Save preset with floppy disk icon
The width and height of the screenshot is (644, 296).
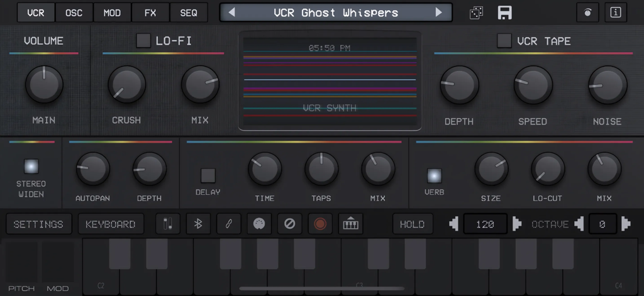click(505, 13)
